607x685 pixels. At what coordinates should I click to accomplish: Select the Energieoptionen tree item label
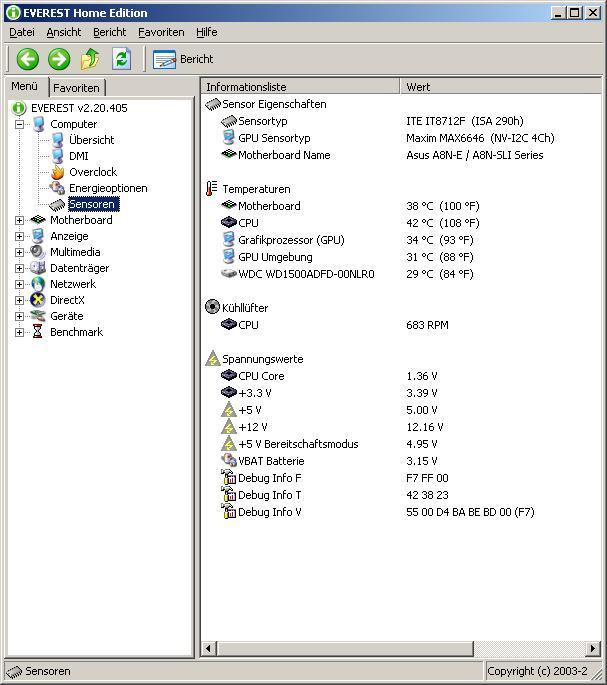(x=108, y=188)
